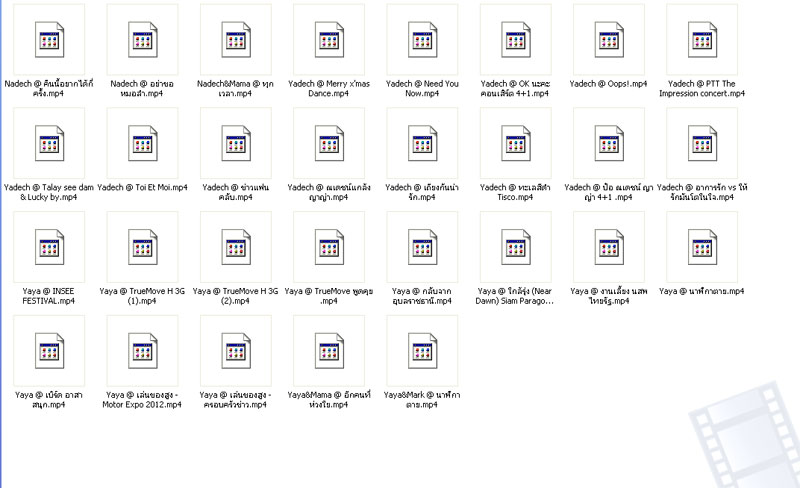Click label Yaya @ TrueMove H 3G (1).mp4
800x488 pixels.
point(142,296)
